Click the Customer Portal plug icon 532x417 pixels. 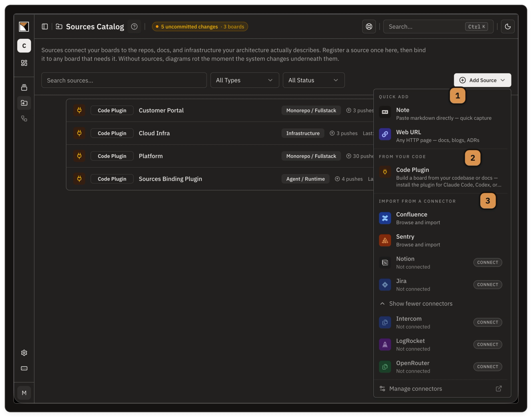79,110
